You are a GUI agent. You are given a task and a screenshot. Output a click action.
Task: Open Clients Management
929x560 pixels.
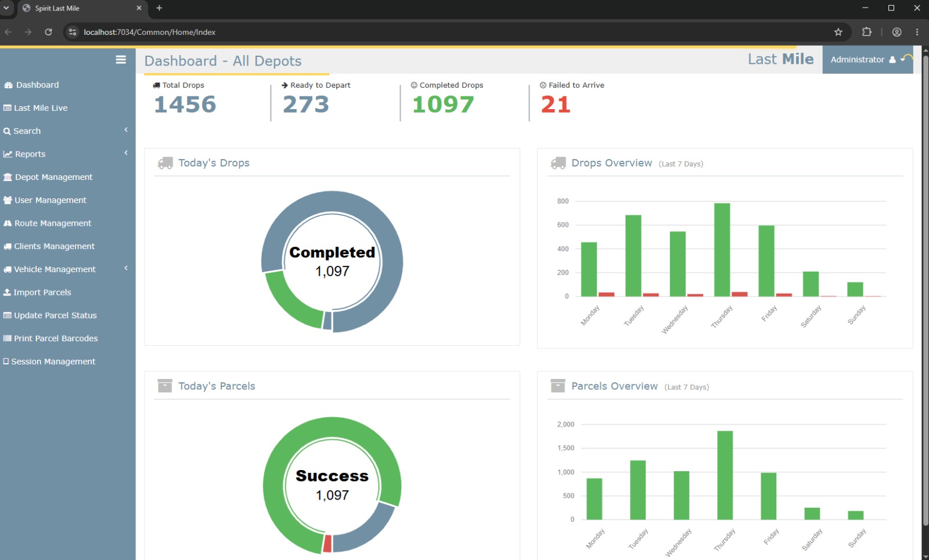pyautogui.click(x=54, y=247)
